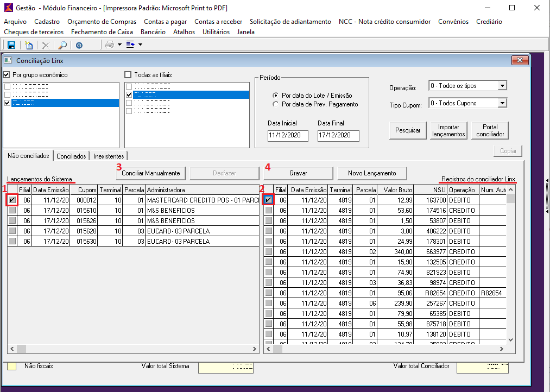The width and height of the screenshot is (550, 392).
Task: Click the save (floppy disk) toolbar icon
Action: point(11,45)
